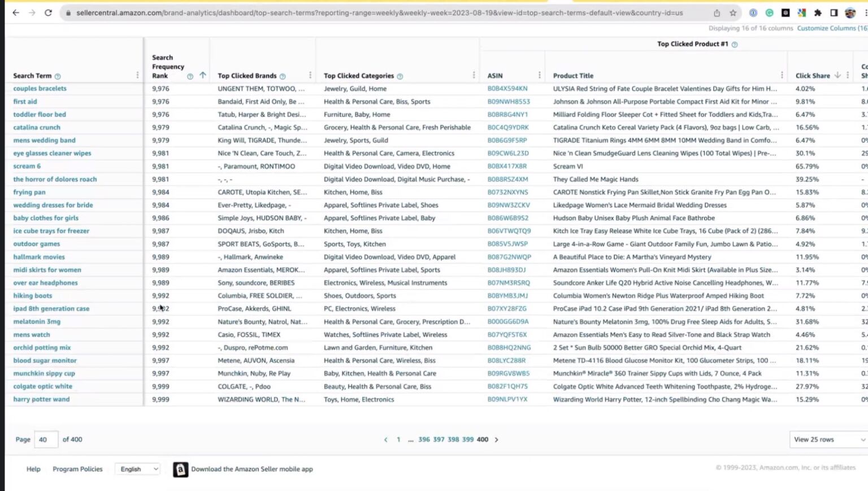This screenshot has width=868, height=491.
Task: View site info lock icon in address bar
Action: pos(68,12)
